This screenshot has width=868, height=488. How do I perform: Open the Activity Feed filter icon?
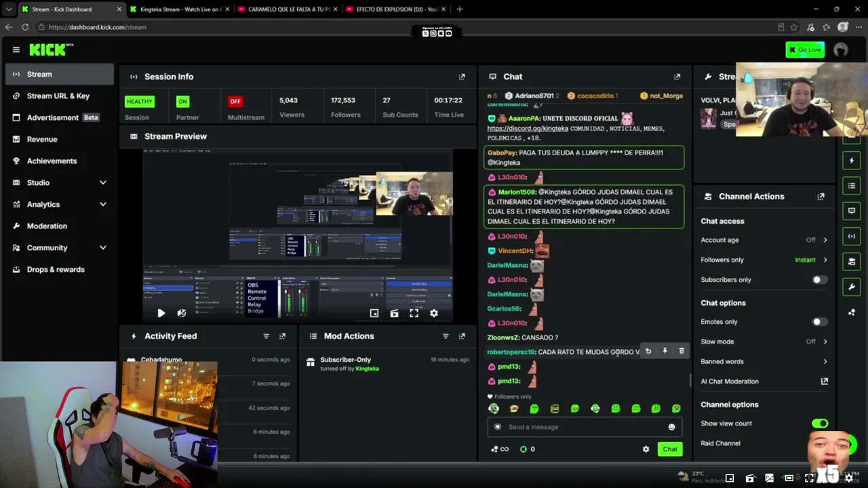pyautogui.click(x=266, y=336)
